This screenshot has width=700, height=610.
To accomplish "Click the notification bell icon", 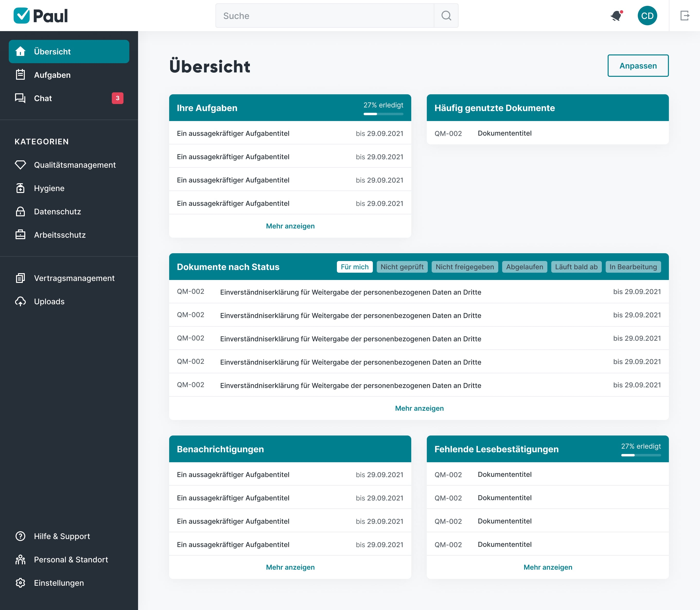I will pos(616,16).
